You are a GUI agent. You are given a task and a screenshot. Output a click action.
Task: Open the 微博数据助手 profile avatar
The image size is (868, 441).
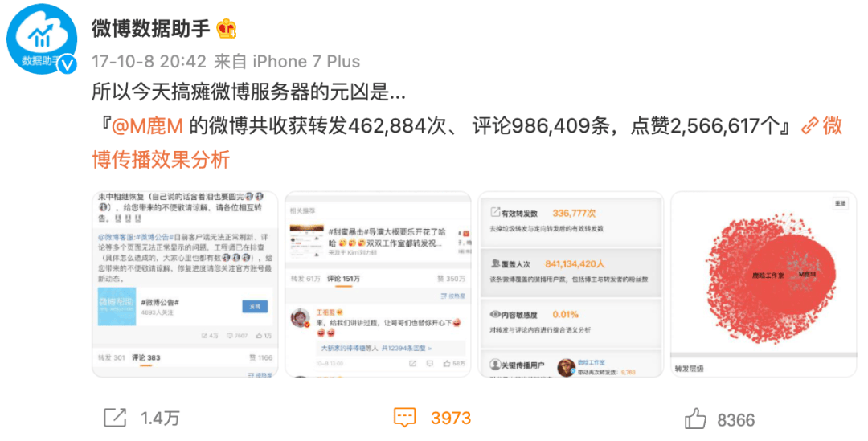click(x=42, y=39)
